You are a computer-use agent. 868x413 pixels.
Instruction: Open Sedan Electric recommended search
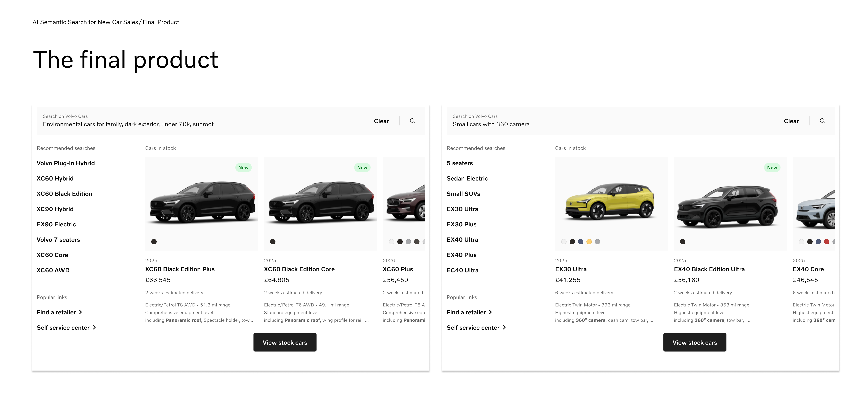pyautogui.click(x=467, y=178)
